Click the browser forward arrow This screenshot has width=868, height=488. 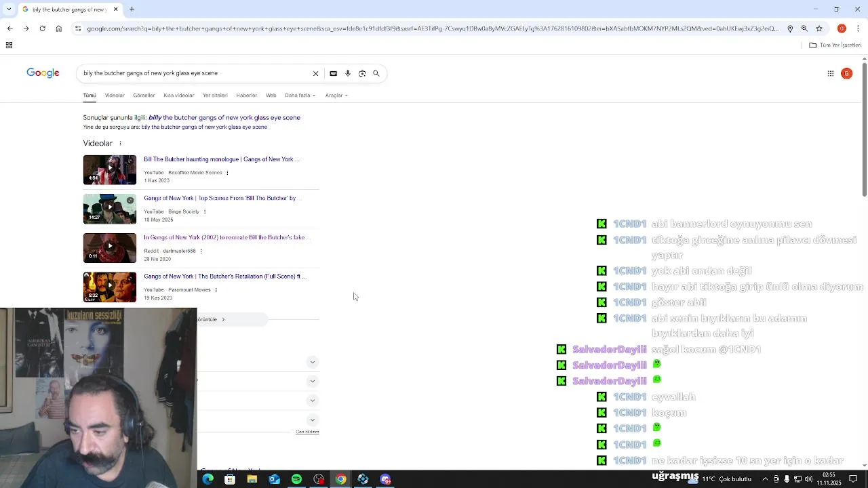(26, 28)
